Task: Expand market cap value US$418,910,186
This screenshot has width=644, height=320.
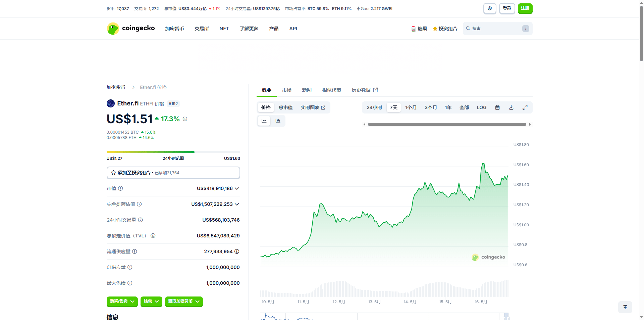Action: pos(218,188)
